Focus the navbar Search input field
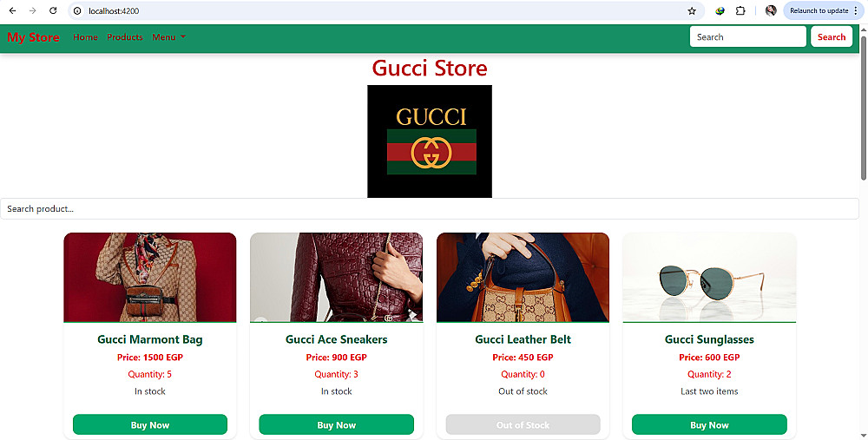 [x=748, y=37]
